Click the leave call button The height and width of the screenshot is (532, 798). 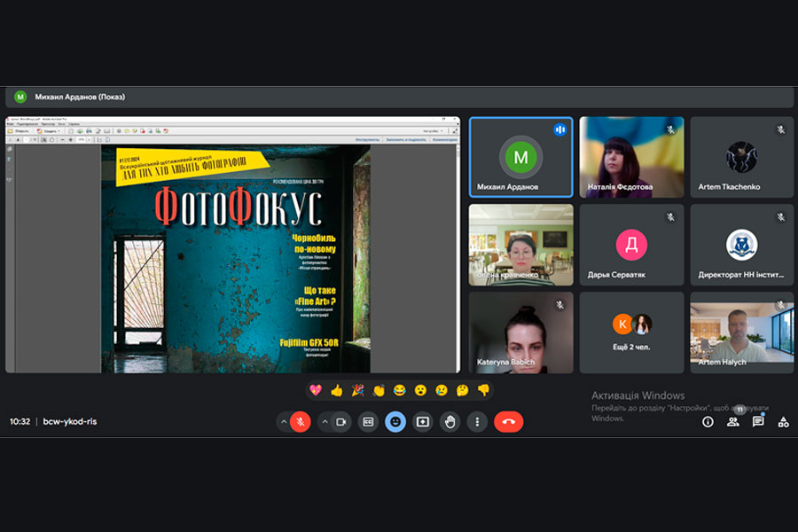coord(508,422)
